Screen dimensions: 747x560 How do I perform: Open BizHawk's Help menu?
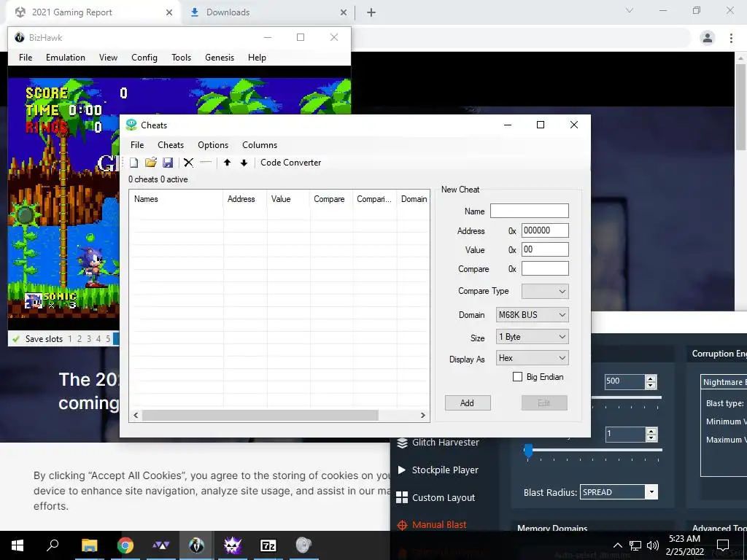[x=257, y=57]
